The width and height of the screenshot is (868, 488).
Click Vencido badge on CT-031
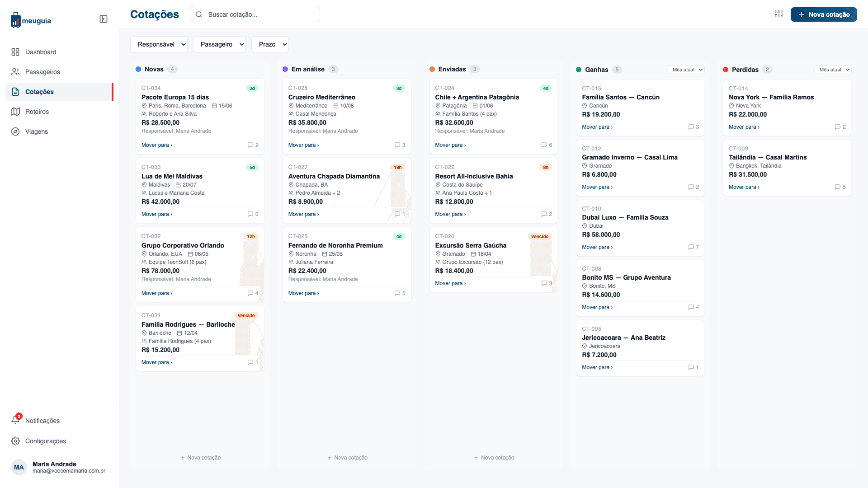(246, 315)
